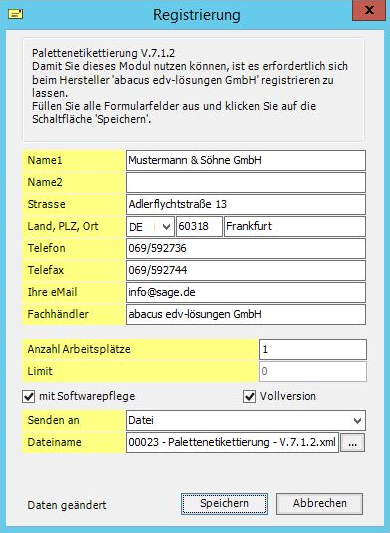390x533 pixels.
Task: Click the 'Ihre eMail' field
Action: point(246,292)
